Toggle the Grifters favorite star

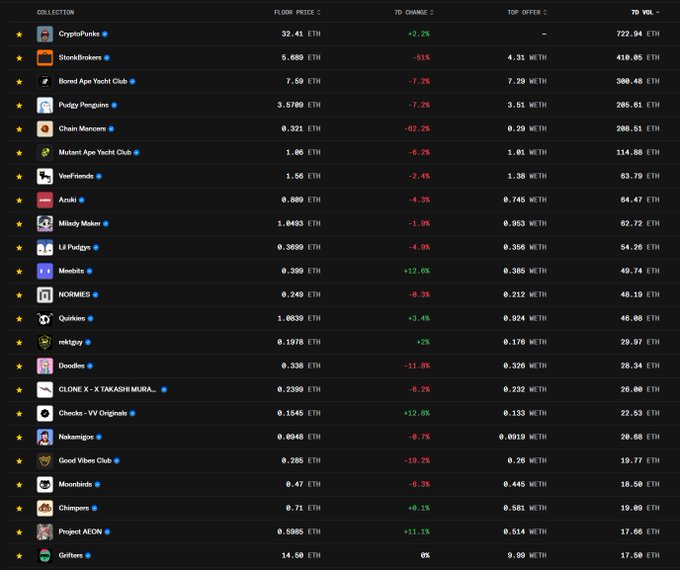point(19,556)
